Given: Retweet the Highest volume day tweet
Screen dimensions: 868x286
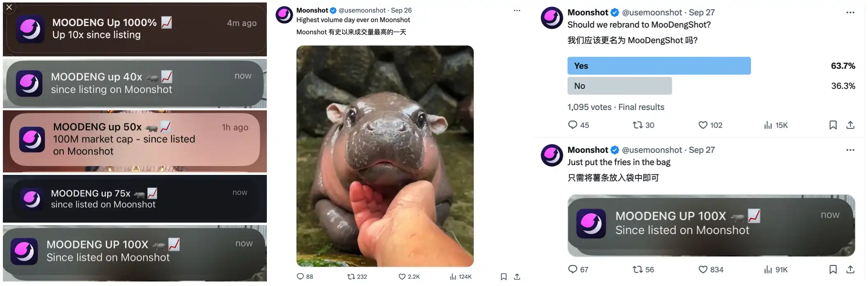Looking at the screenshot, I should coord(351,277).
